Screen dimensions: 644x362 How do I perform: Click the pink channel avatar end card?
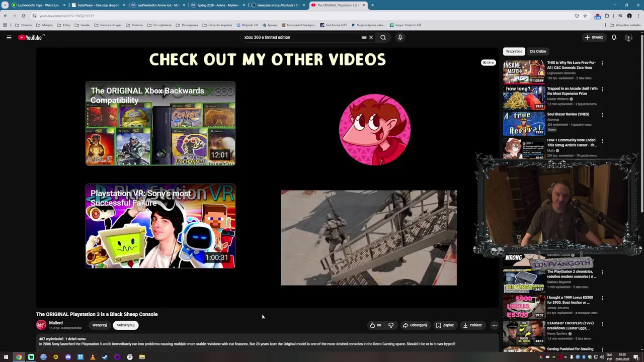375,129
